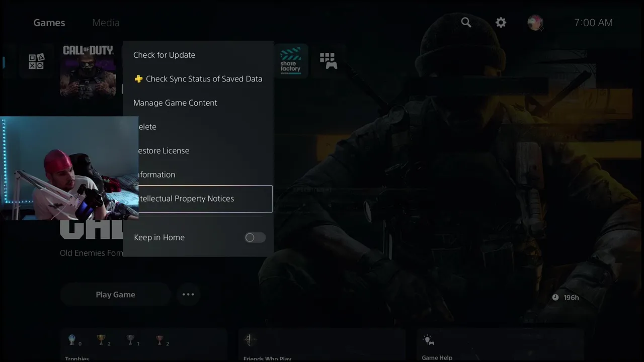The image size is (644, 362).
Task: Click the Old Enemies tagline text
Action: pos(92,253)
